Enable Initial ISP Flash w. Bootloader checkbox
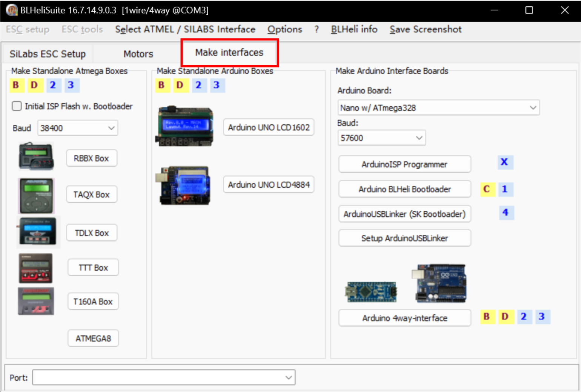This screenshot has width=581, height=392. pos(17,106)
